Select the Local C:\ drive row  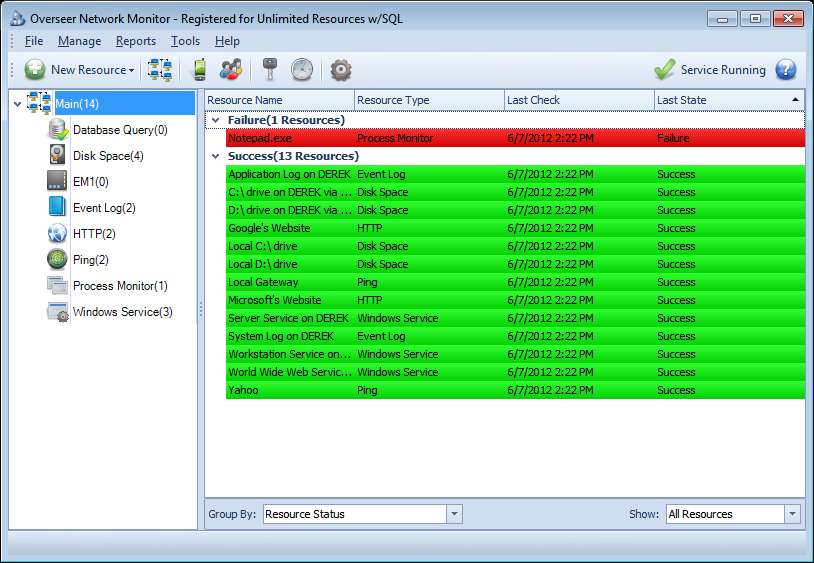[x=515, y=246]
